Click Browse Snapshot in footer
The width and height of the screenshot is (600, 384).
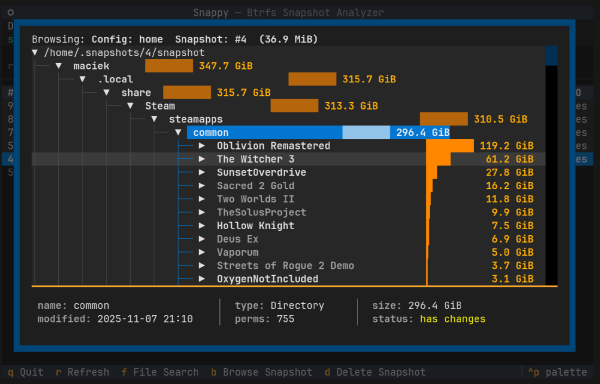tap(261, 372)
